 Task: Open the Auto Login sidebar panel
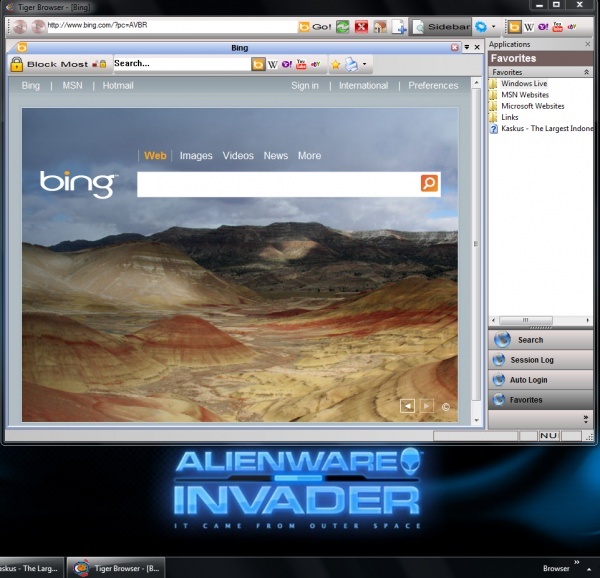tap(540, 379)
